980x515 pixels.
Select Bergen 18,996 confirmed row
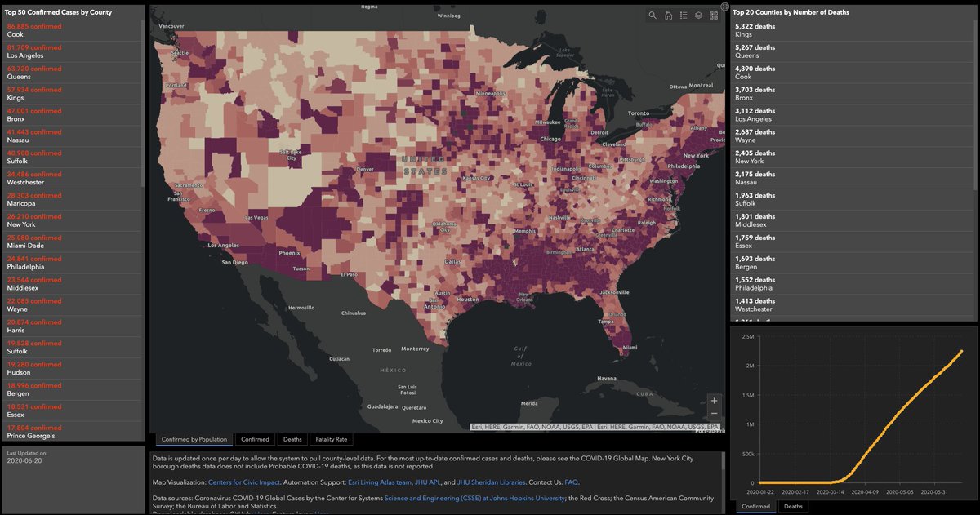pyautogui.click(x=73, y=390)
